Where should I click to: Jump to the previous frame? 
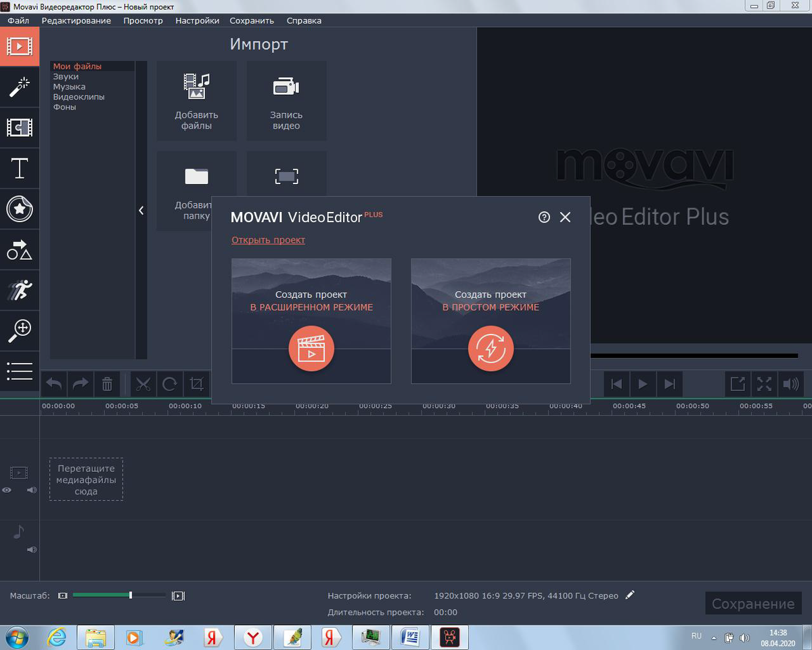coord(616,384)
